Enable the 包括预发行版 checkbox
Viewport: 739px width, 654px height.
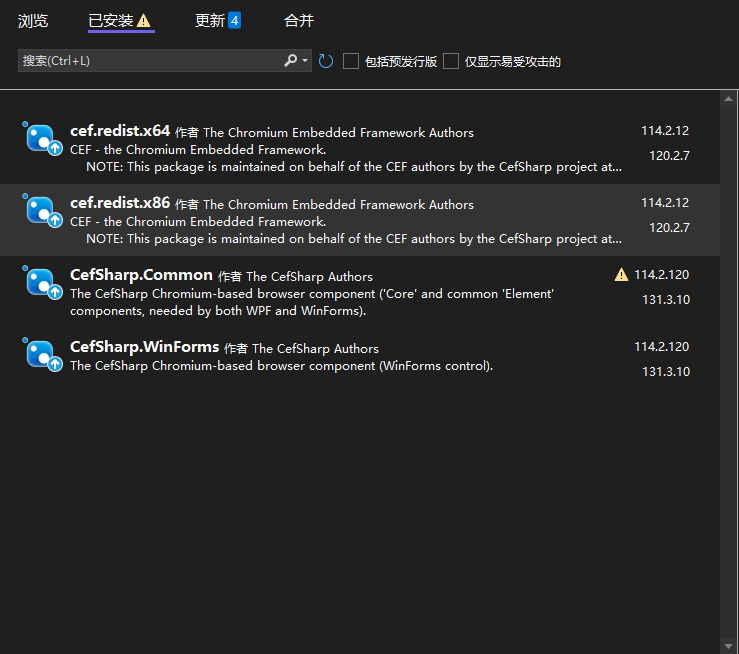351,61
